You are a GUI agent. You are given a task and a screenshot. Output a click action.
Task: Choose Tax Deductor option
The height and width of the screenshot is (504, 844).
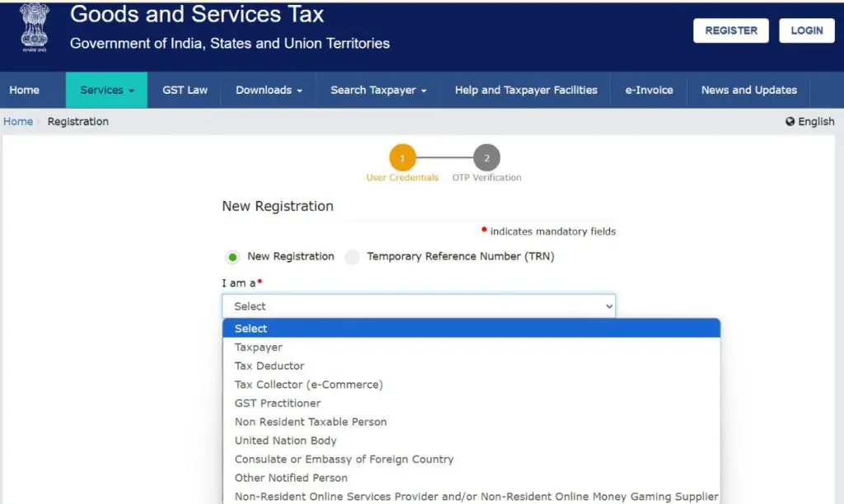click(471, 366)
